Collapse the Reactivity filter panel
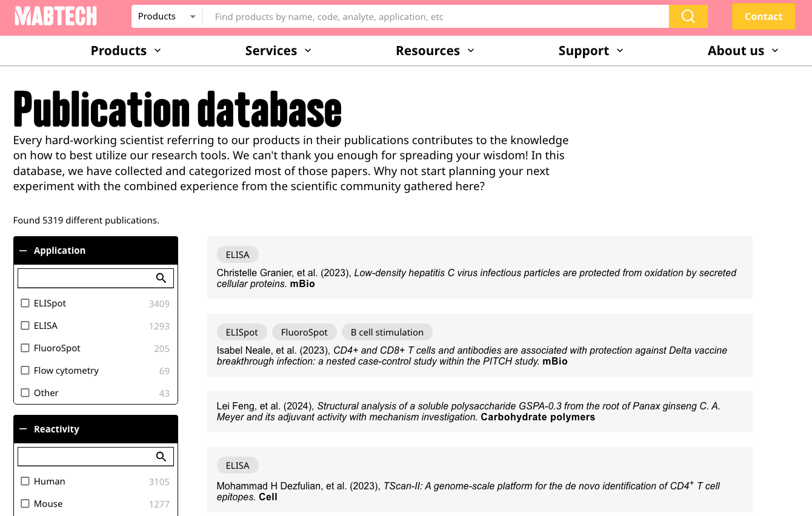The image size is (812, 516). tap(24, 429)
